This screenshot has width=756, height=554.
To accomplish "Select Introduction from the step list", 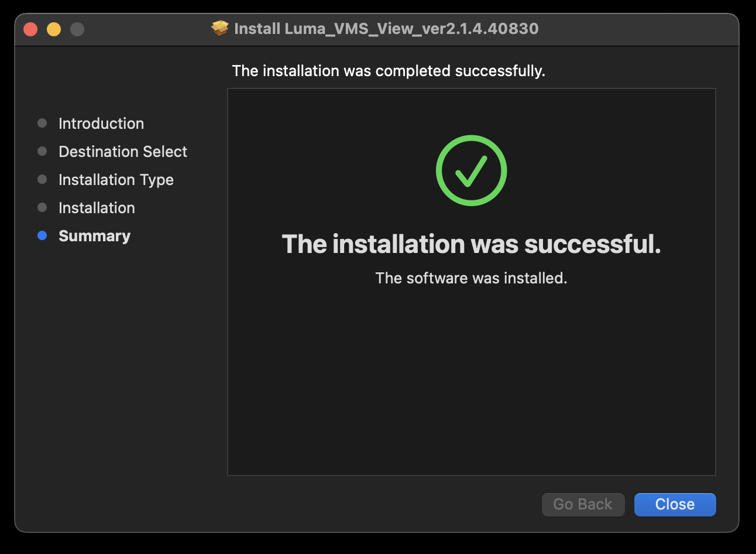I will (101, 123).
